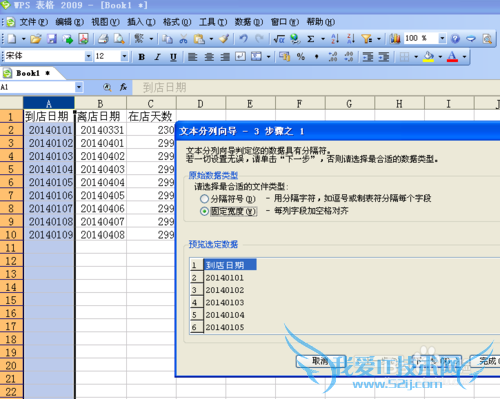
Task: Click the formula bar showing 到店日期
Action: click(316, 88)
